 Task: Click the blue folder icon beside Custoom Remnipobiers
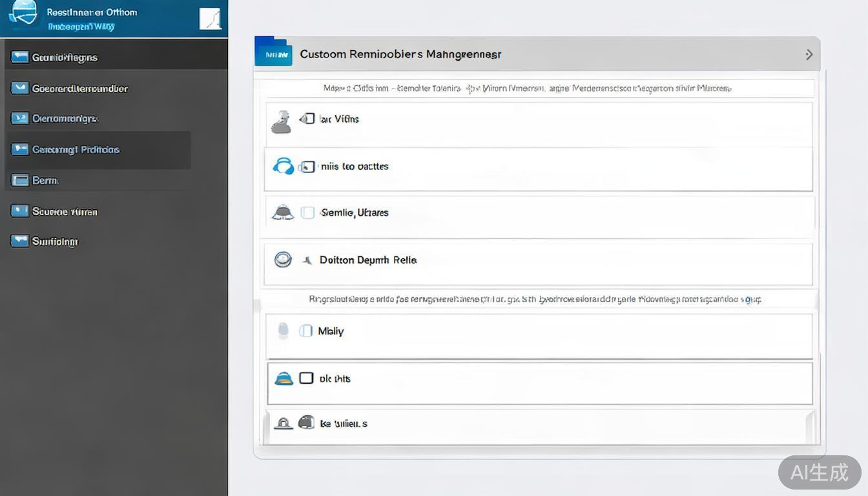pyautogui.click(x=273, y=52)
